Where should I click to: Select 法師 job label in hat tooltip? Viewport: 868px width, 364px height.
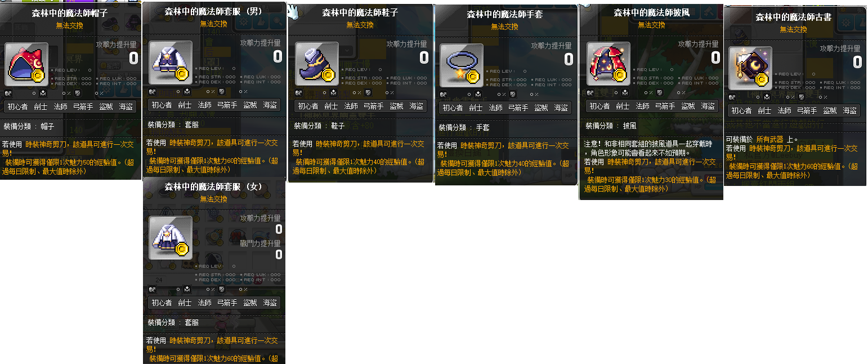coord(61,106)
